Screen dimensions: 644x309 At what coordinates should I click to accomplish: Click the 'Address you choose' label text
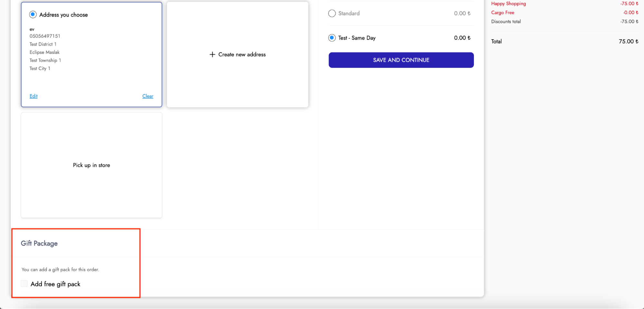63,15
